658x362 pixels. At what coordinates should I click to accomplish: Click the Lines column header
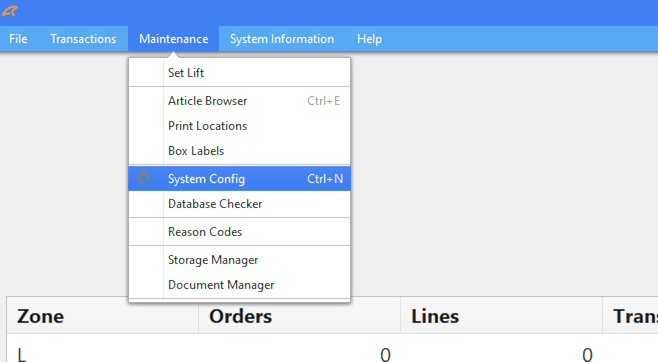click(x=501, y=316)
